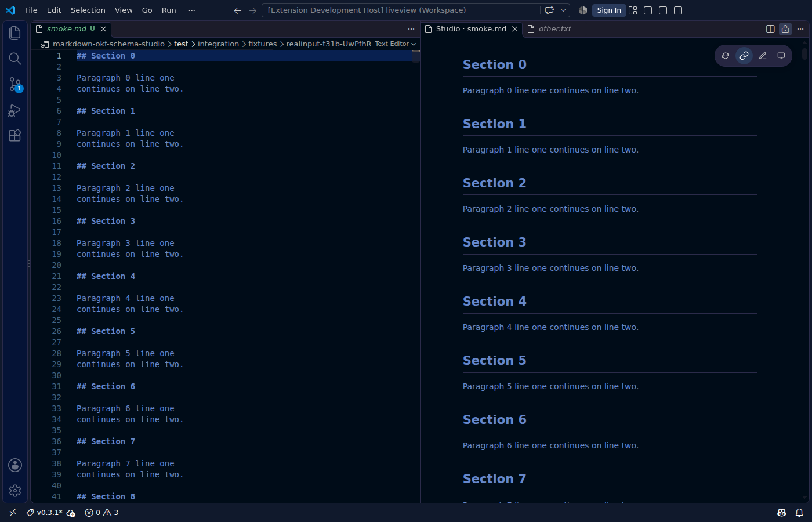
Task: Open the Manage gear icon
Action: [x=15, y=491]
